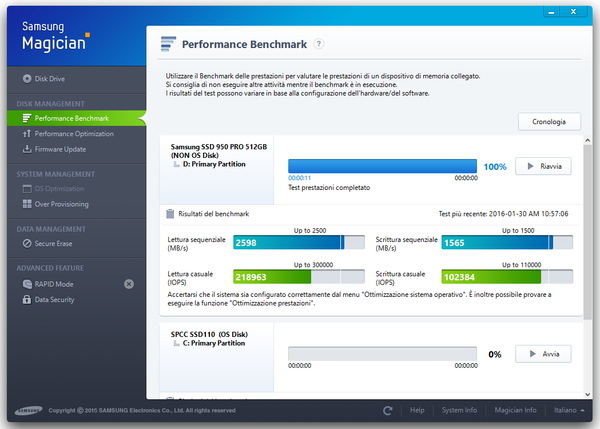Click the completed blue progress bar
This screenshot has width=600, height=429.
coord(382,166)
